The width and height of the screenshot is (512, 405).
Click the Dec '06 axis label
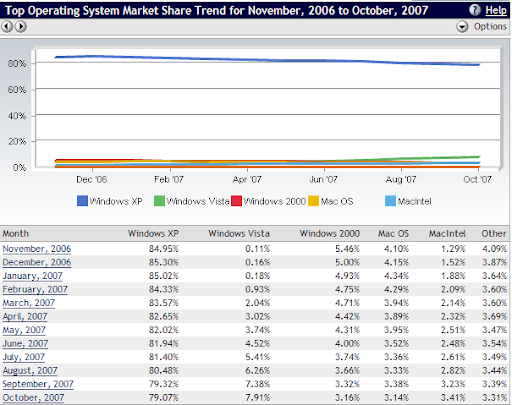point(91,180)
